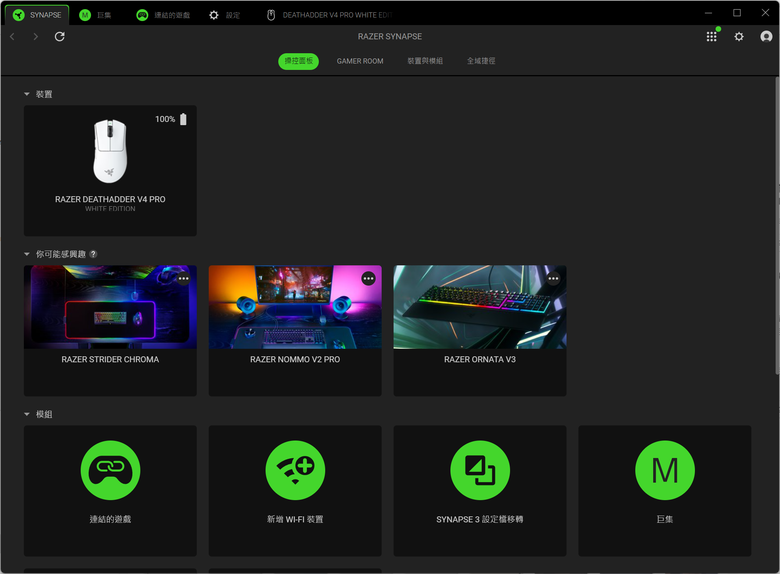This screenshot has width=780, height=574.
Task: Open the Razer Strider Chroma promo image
Action: pos(110,307)
